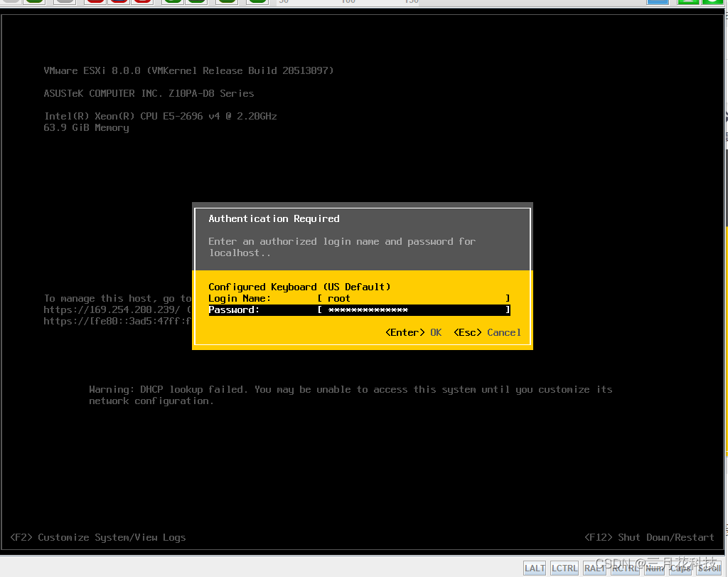Click the DHCP lookup failed warning text

click(x=350, y=396)
